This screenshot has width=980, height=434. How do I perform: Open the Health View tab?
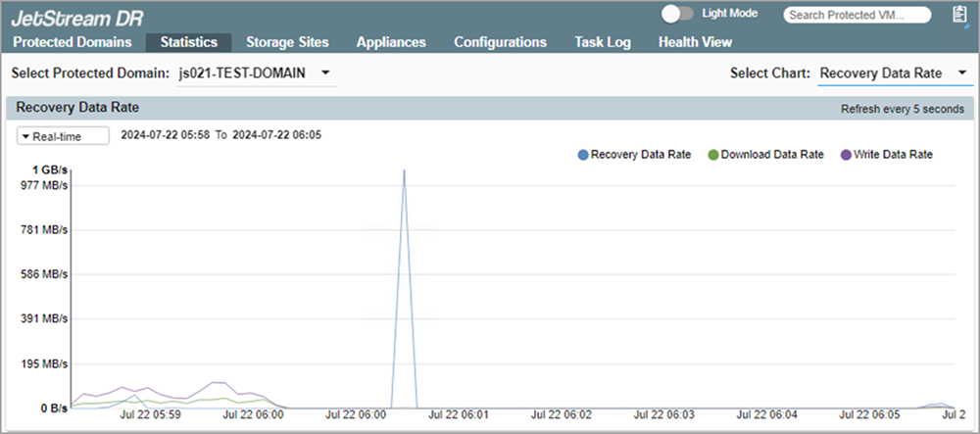(695, 42)
